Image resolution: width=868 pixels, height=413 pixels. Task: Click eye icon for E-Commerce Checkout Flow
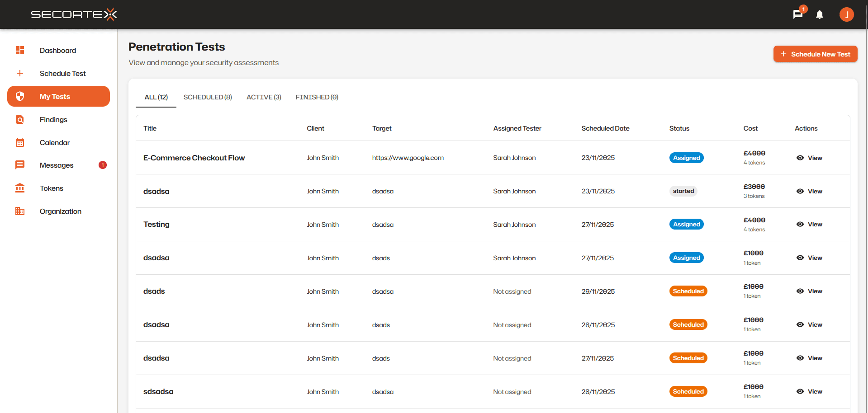[x=800, y=158]
